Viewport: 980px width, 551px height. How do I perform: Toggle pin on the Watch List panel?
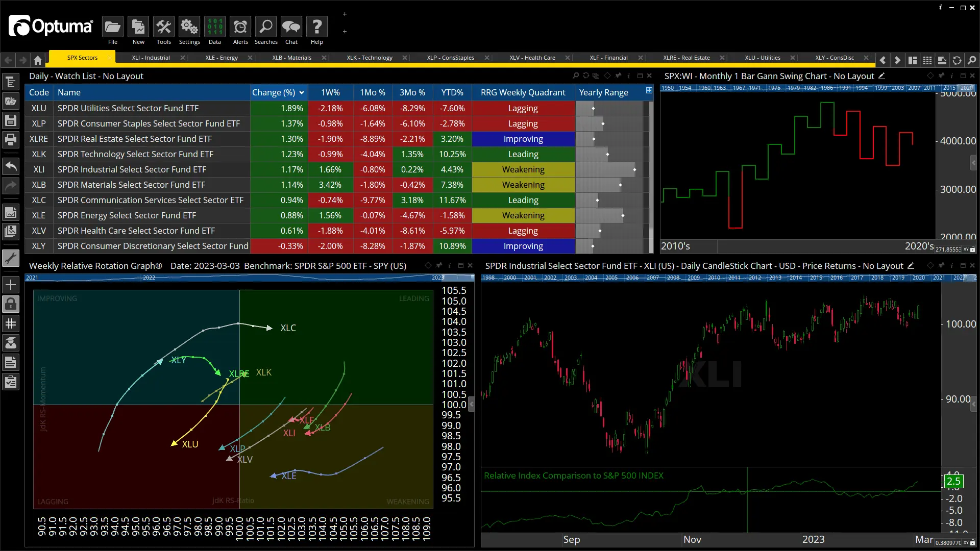[x=618, y=76]
